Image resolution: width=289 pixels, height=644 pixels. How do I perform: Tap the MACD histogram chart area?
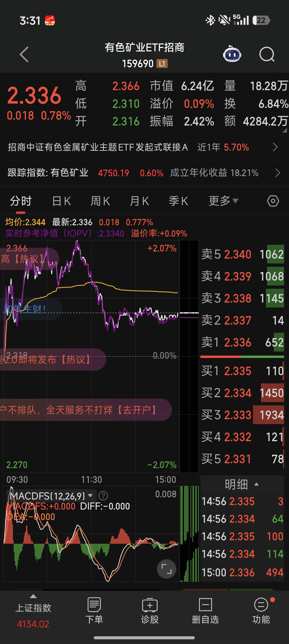91,534
